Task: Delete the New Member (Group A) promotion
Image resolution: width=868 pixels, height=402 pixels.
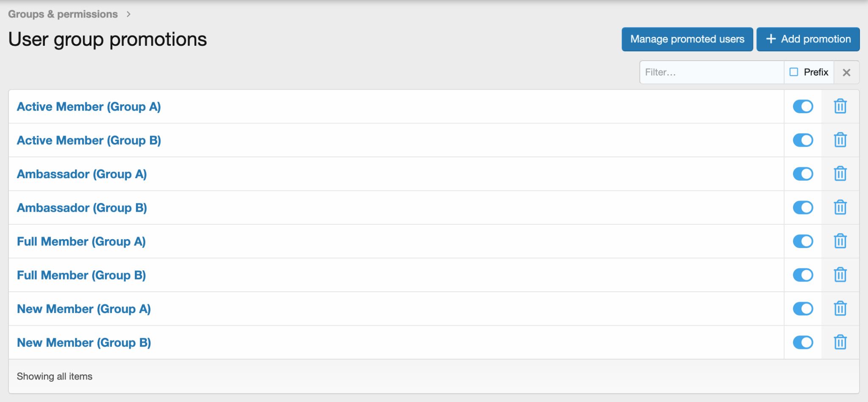Action: point(840,309)
